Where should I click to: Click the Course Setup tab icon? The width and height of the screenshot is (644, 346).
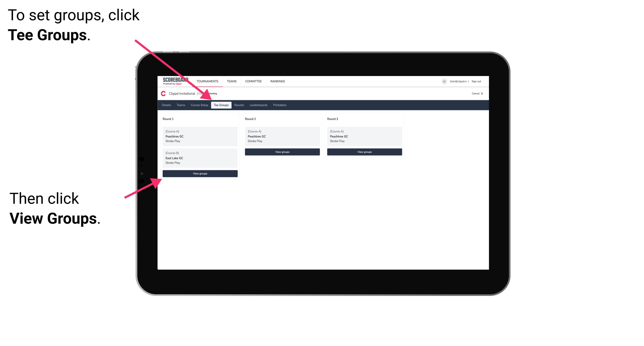coord(199,105)
